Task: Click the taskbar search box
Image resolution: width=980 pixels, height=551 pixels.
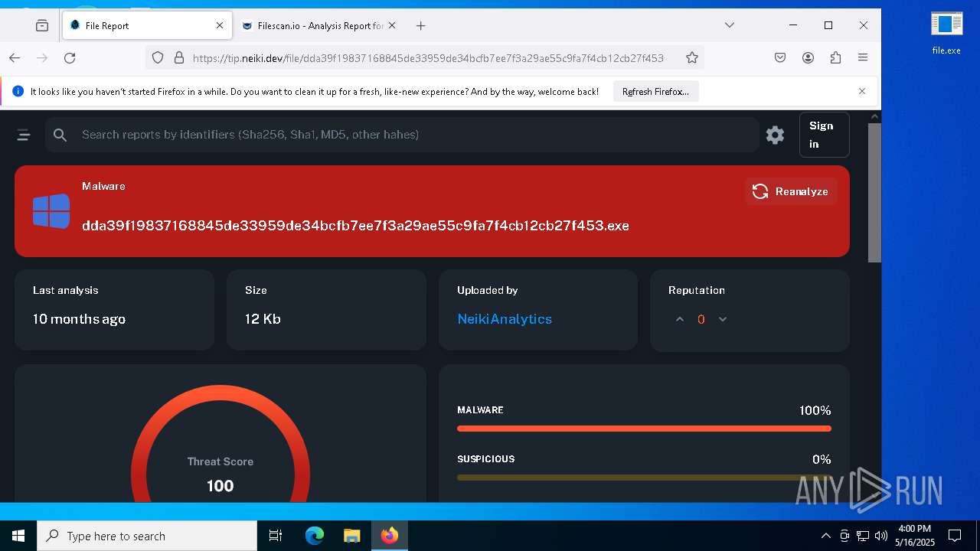Action: pos(147,536)
